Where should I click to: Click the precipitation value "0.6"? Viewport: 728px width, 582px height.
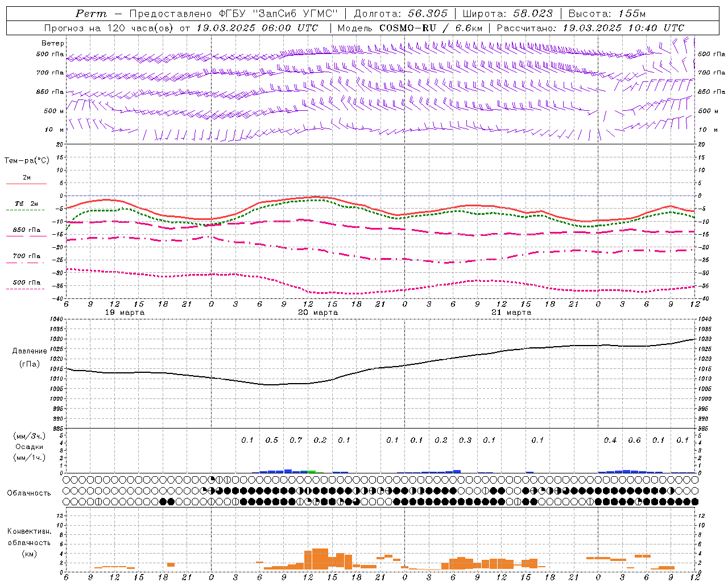(x=634, y=440)
